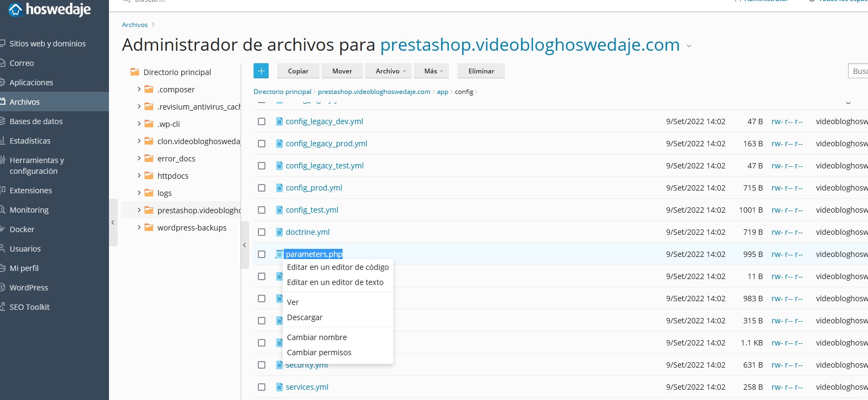Click permissions rw- r-- r-- for doctrine.yml

coord(787,232)
